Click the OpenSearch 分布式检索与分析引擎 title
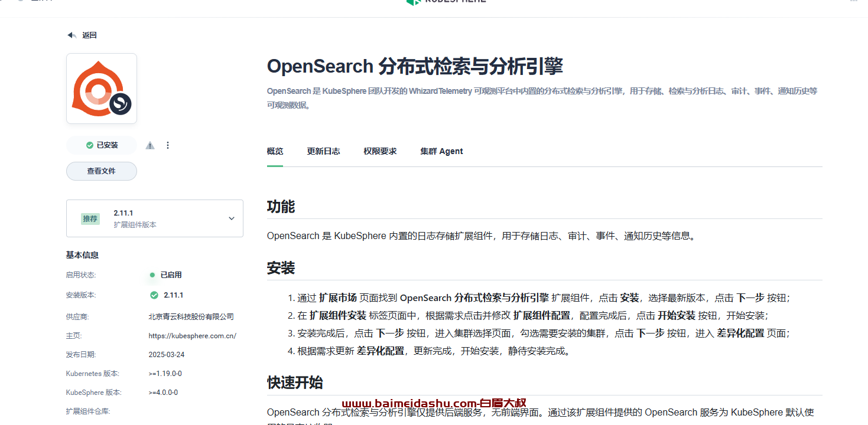Image resolution: width=868 pixels, height=425 pixels. pos(415,66)
